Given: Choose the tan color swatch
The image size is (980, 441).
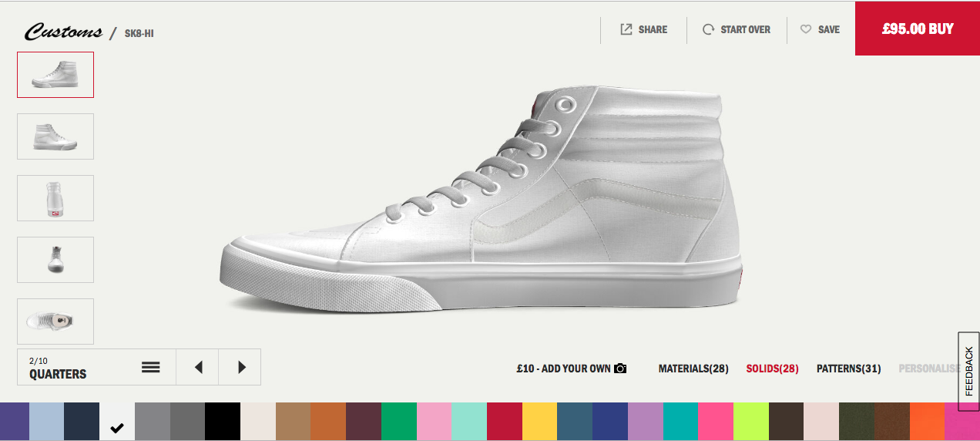Looking at the screenshot, I should 294,422.
